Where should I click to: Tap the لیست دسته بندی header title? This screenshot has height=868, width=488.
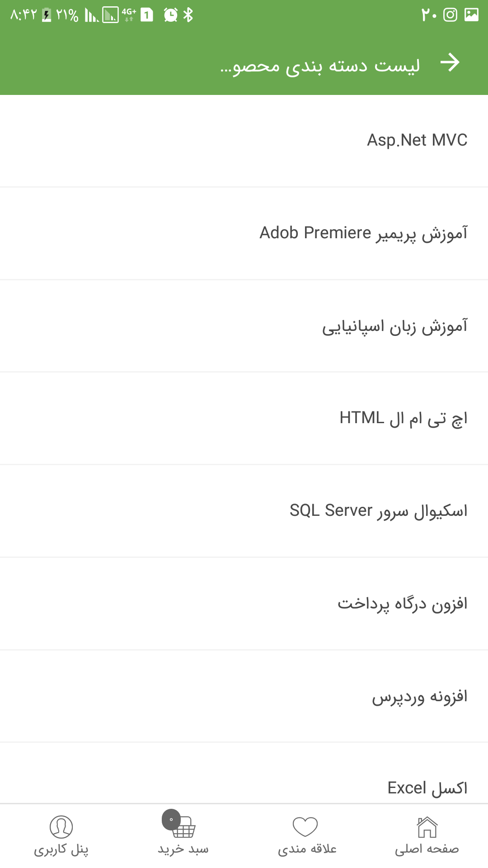(x=320, y=66)
